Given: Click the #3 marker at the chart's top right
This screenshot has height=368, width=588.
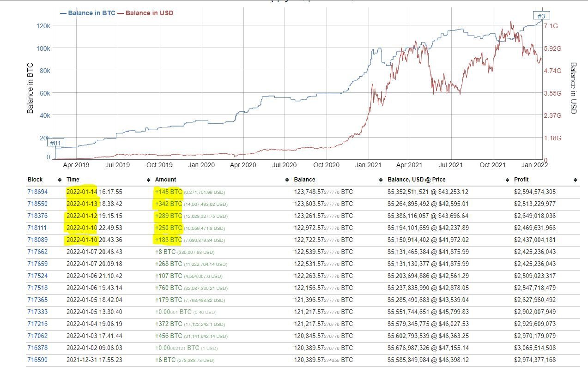Looking at the screenshot, I should point(540,15).
